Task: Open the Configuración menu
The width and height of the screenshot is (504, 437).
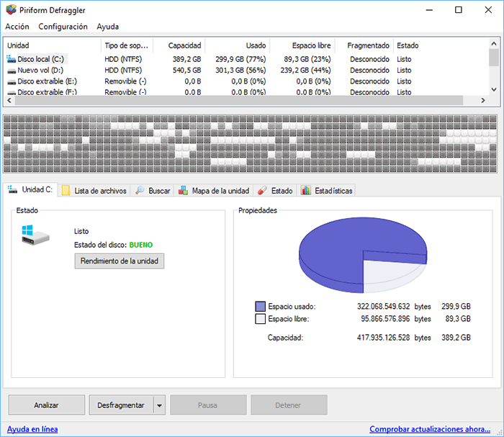Action: pyautogui.click(x=63, y=27)
